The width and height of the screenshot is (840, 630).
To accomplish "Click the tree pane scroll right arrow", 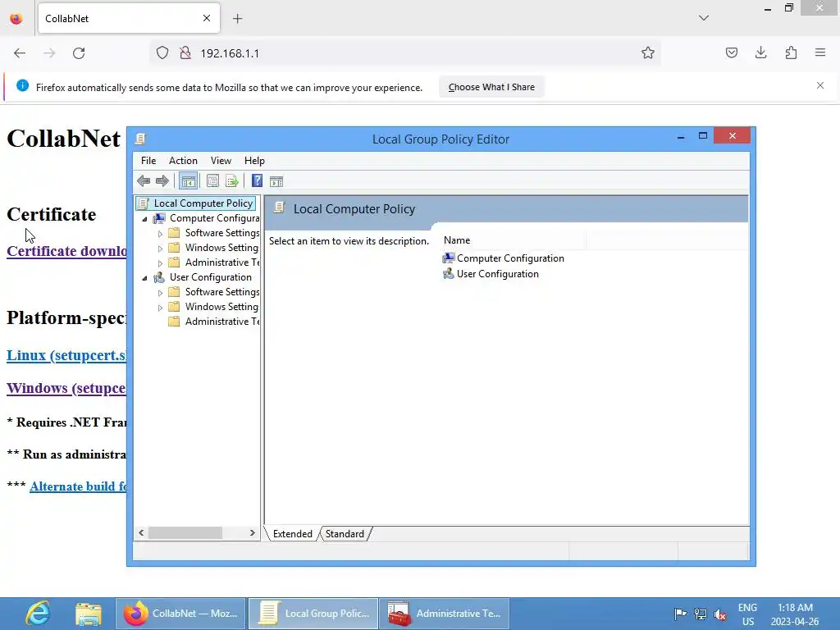I will click(x=253, y=532).
